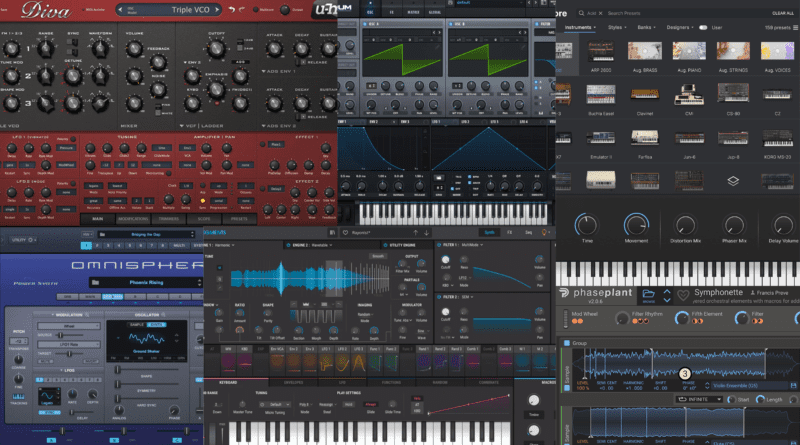800x445 pixels.
Task: Expand the Instruments filter dropdown
Action: pyautogui.click(x=580, y=27)
